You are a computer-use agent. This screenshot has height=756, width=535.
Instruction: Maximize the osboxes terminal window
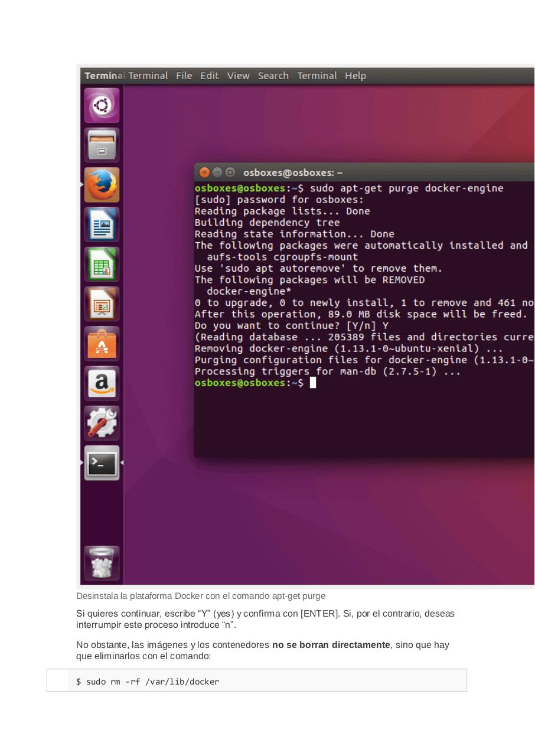click(230, 172)
